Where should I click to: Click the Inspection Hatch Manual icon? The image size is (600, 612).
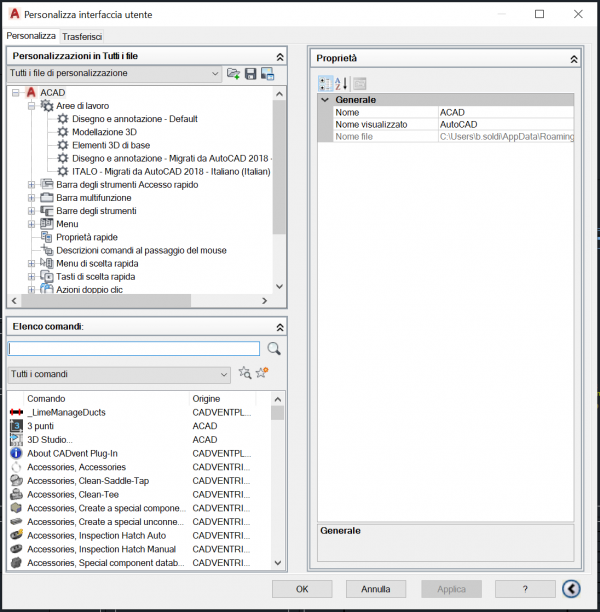[16, 549]
